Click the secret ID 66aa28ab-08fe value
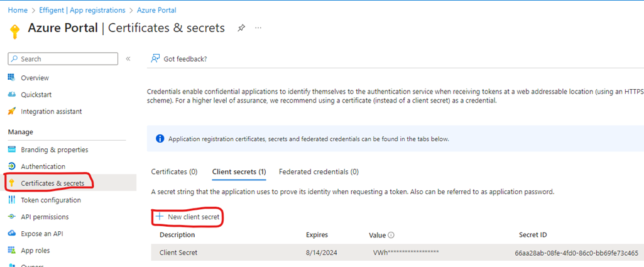The width and height of the screenshot is (644, 267). click(x=576, y=253)
